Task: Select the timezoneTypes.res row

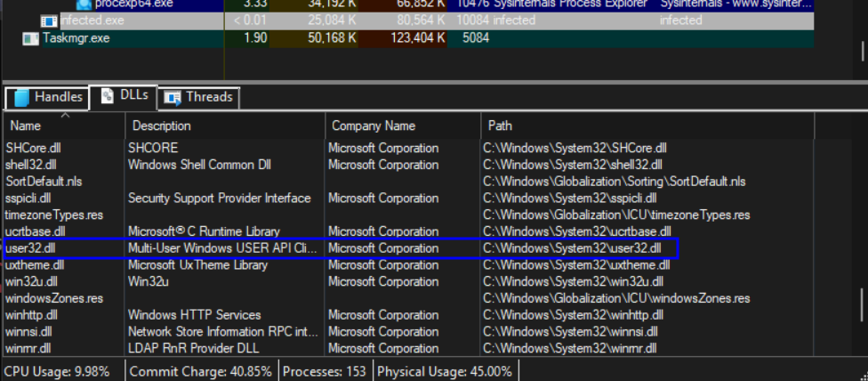Action: tap(408, 215)
